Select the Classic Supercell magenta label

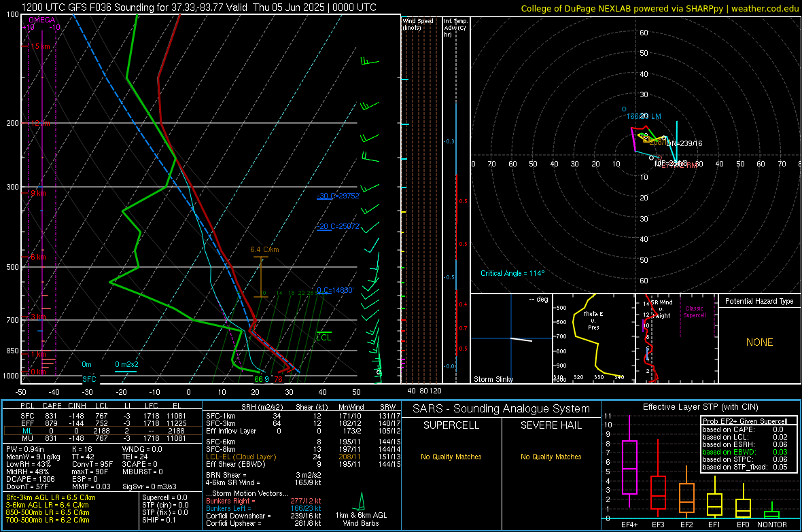(x=695, y=312)
